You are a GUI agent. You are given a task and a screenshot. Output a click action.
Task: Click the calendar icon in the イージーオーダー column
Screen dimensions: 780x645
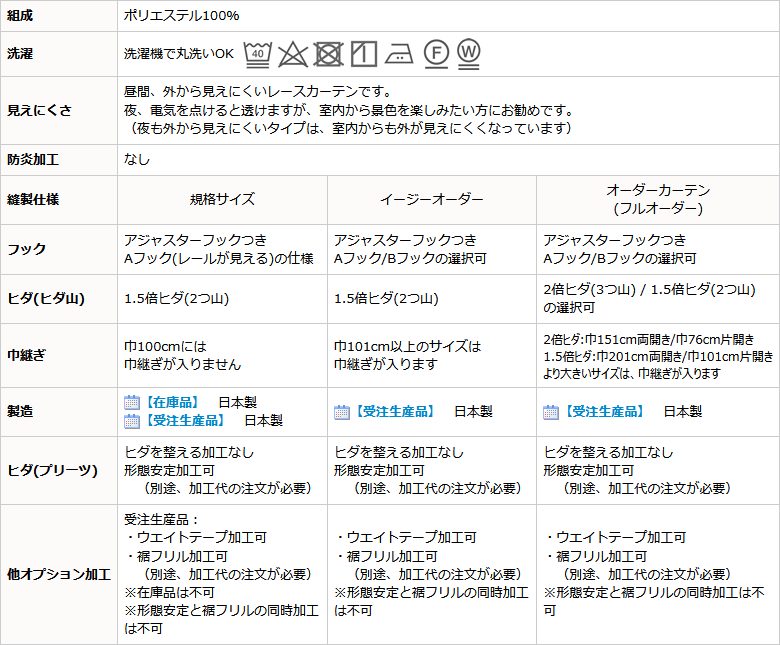coord(342,411)
